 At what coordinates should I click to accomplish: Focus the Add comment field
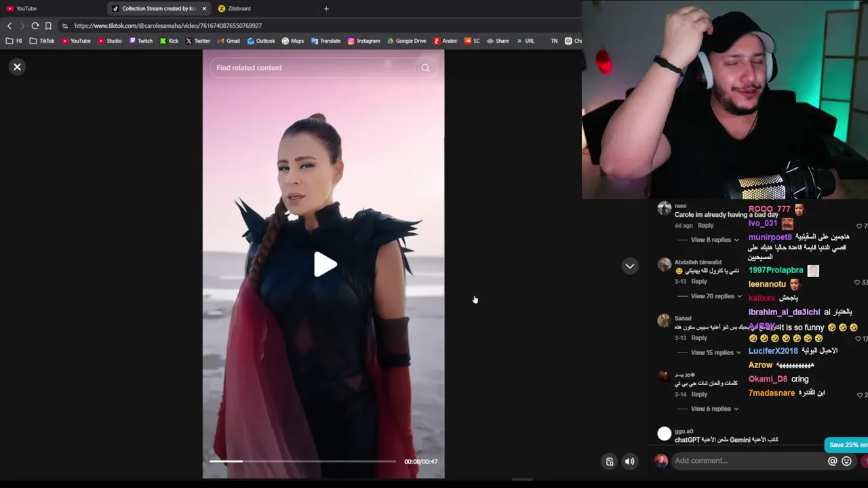[749, 461]
